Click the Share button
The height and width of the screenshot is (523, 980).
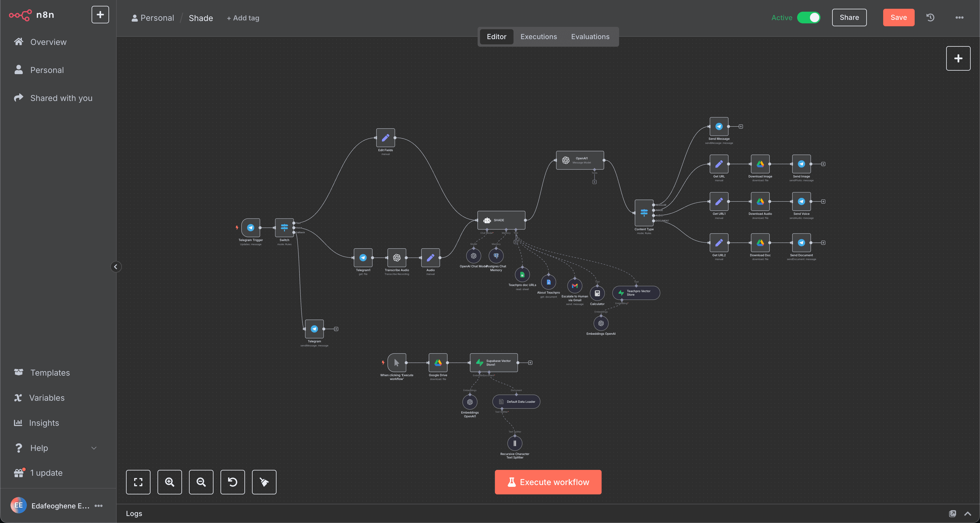[x=849, y=18]
